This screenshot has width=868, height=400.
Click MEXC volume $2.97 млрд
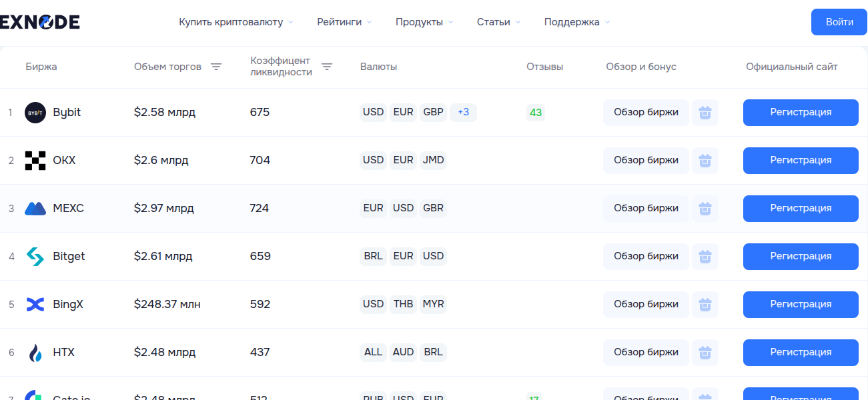pyautogui.click(x=164, y=209)
